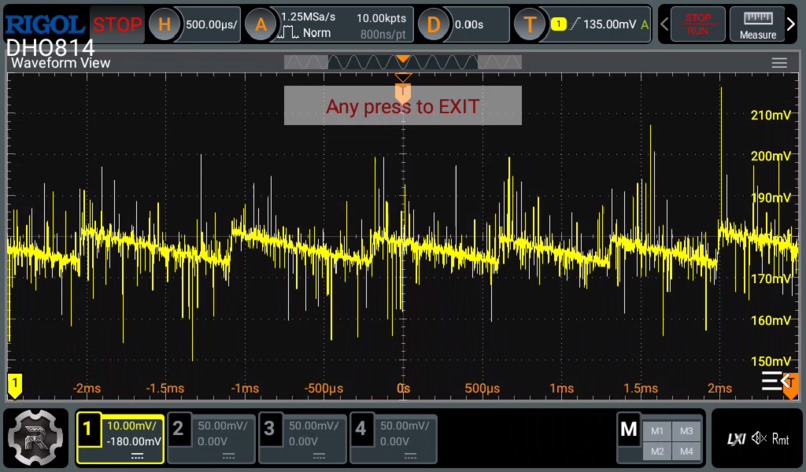Click the Rmt remote status indicator
The width and height of the screenshot is (806, 472).
(780, 439)
